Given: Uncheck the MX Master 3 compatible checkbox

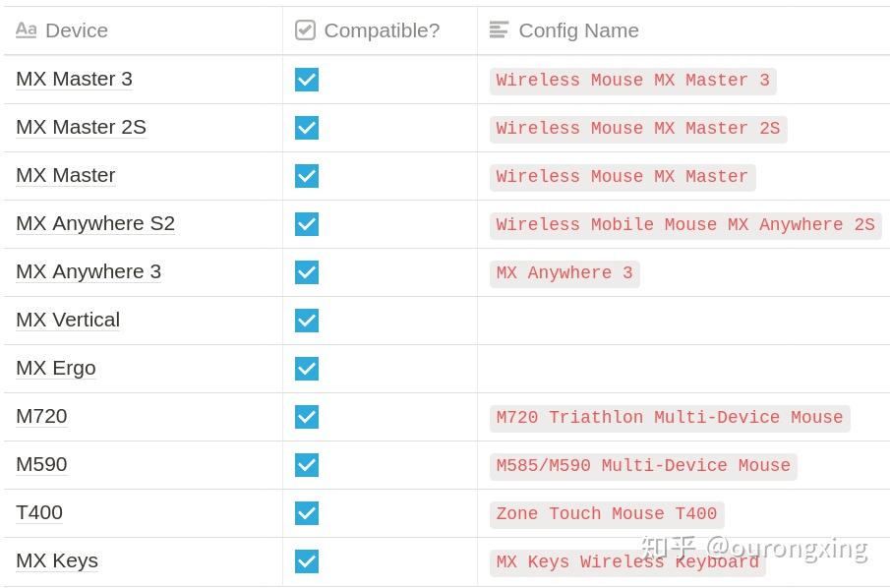Looking at the screenshot, I should (307, 80).
